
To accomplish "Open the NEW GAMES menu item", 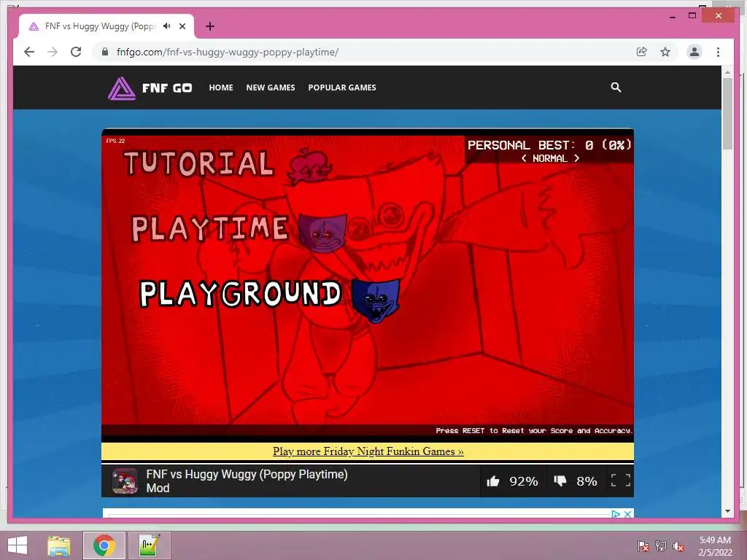I will pyautogui.click(x=271, y=87).
